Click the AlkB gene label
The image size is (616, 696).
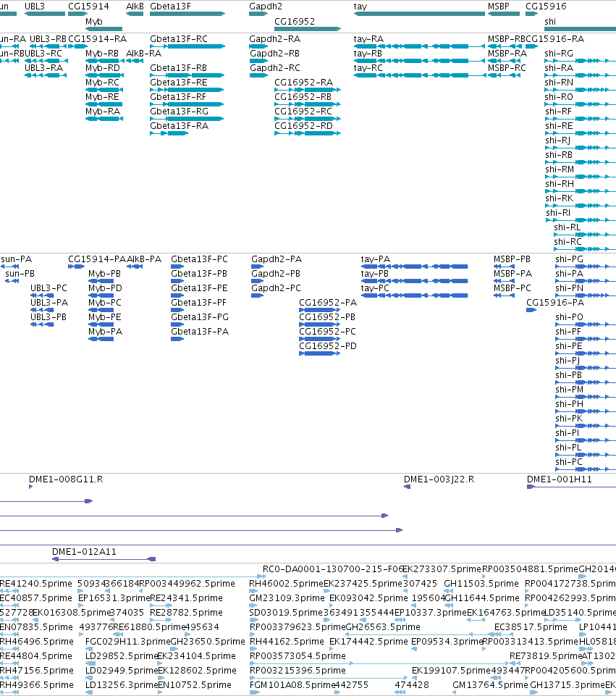point(135,7)
